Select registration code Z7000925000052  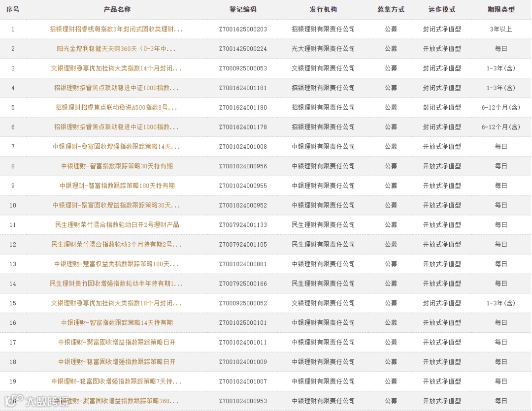click(x=243, y=303)
